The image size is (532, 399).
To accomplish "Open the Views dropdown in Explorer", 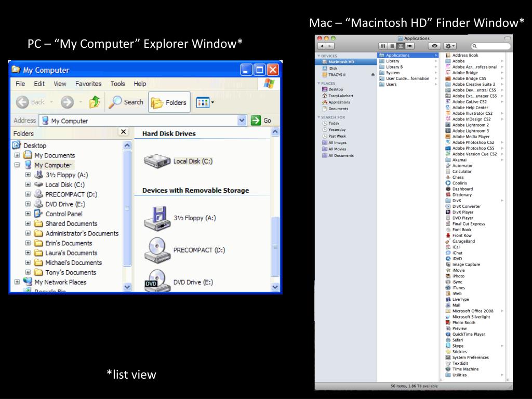I will pos(205,102).
